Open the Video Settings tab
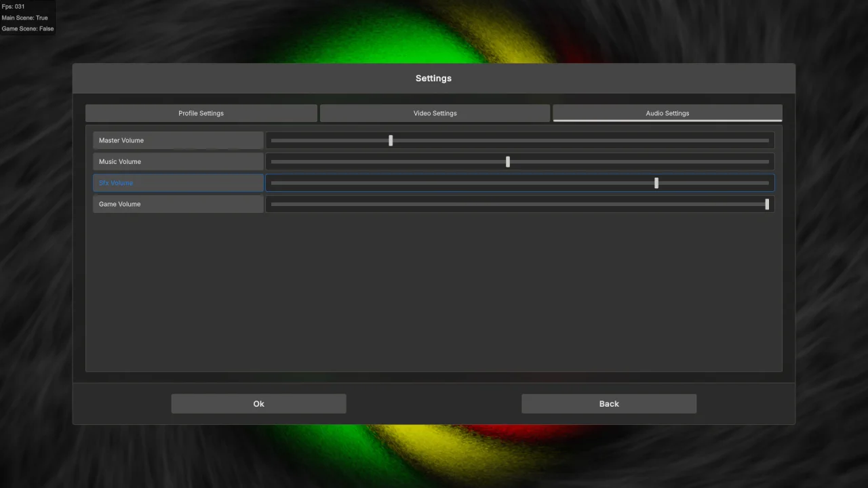The height and width of the screenshot is (488, 868). pos(435,113)
